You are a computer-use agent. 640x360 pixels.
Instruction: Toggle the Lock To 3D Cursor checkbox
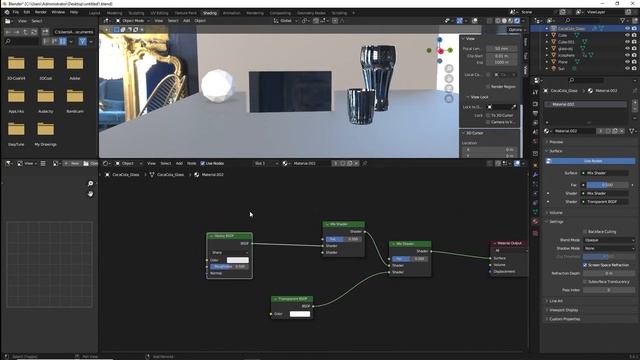point(488,116)
